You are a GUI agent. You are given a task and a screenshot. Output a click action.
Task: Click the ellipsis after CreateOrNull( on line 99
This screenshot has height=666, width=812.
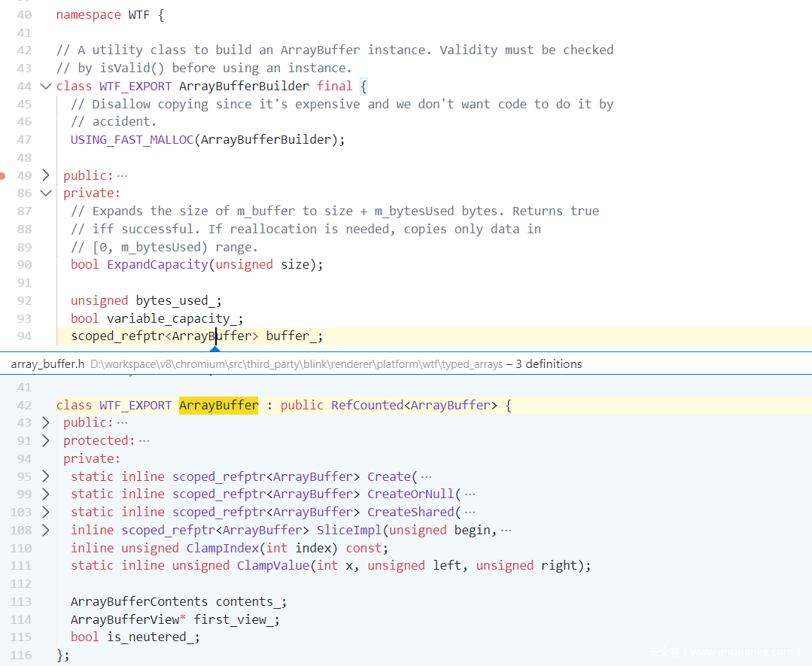[x=470, y=494]
